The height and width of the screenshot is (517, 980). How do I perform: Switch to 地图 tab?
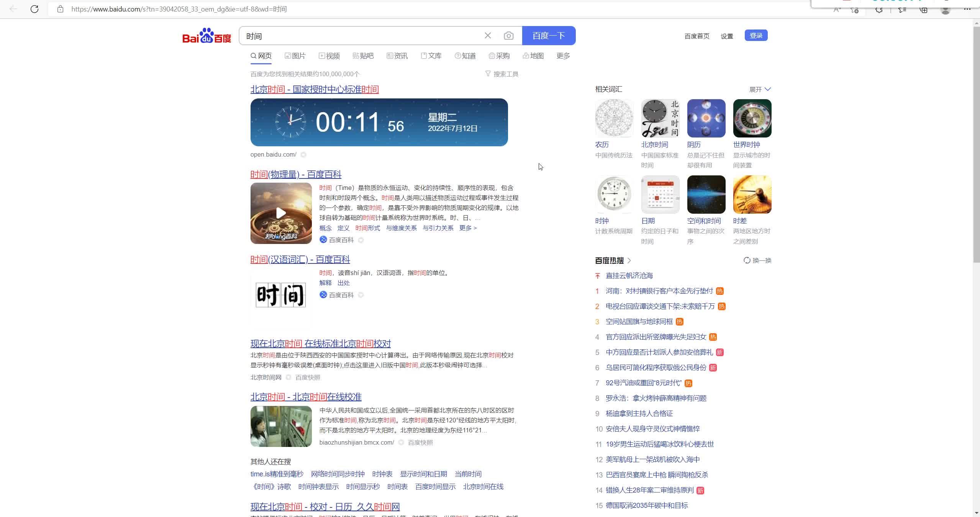click(533, 56)
